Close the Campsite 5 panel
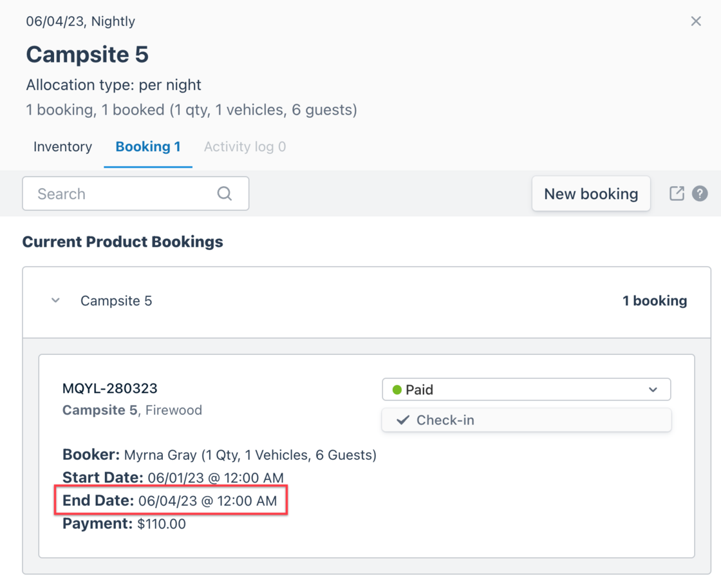 pos(696,21)
